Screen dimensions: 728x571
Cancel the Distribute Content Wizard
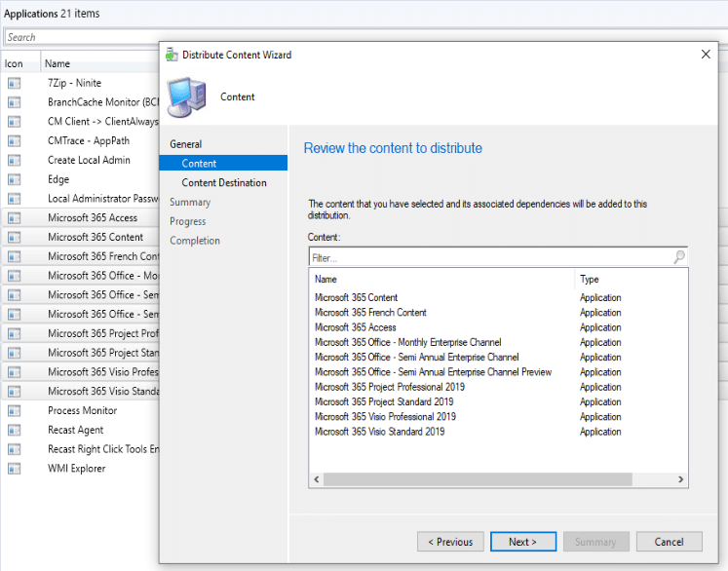pos(669,542)
